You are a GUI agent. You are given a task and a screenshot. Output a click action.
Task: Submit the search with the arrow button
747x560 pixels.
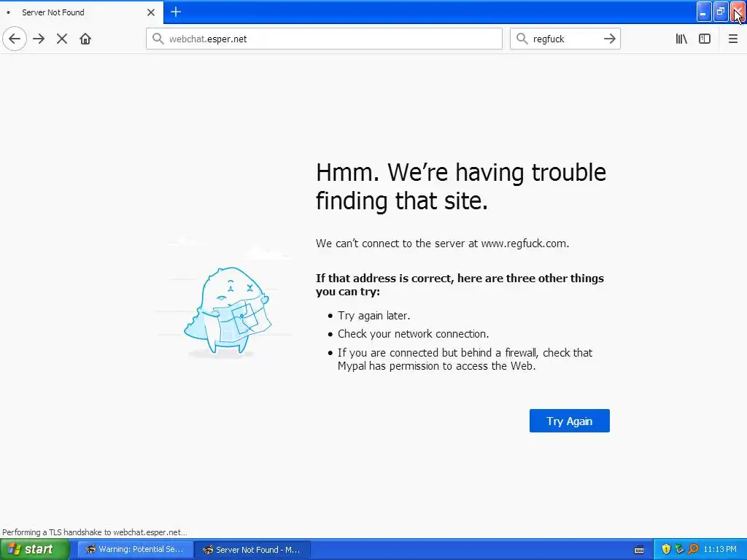tap(609, 39)
